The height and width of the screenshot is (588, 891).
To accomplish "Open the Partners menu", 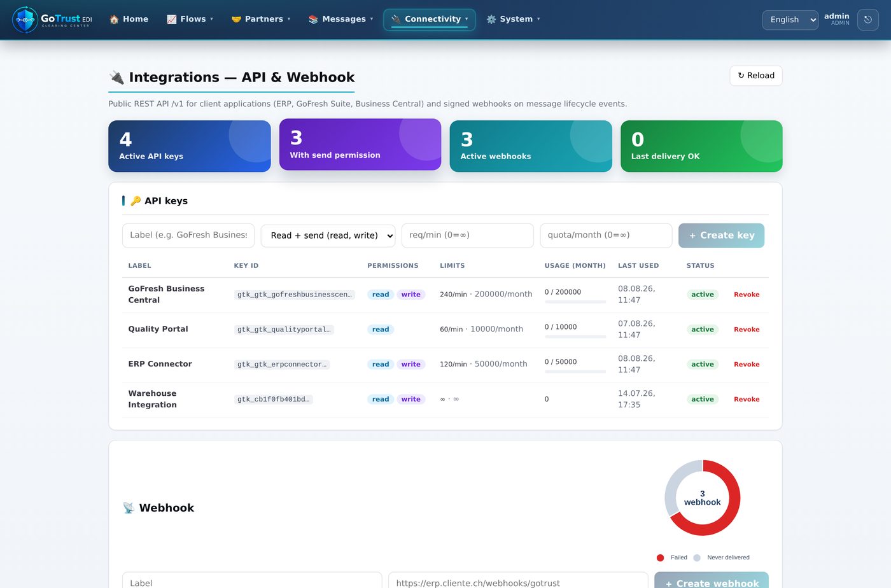I will (261, 20).
